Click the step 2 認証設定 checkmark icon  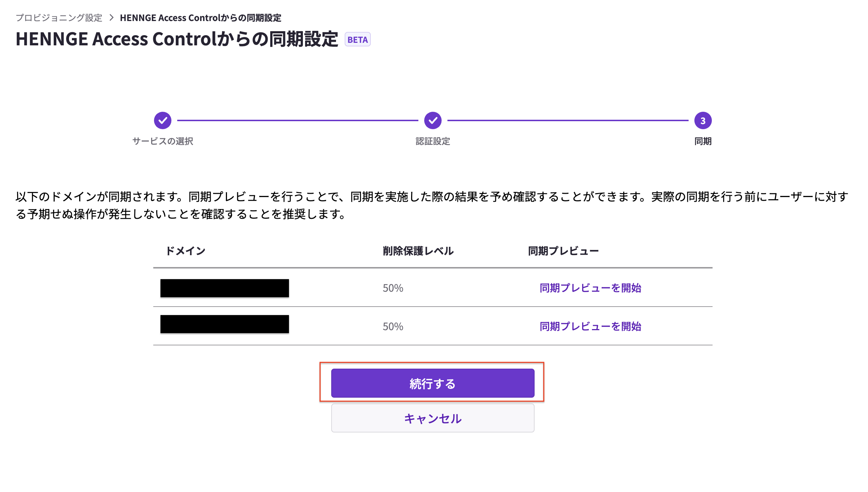point(432,121)
